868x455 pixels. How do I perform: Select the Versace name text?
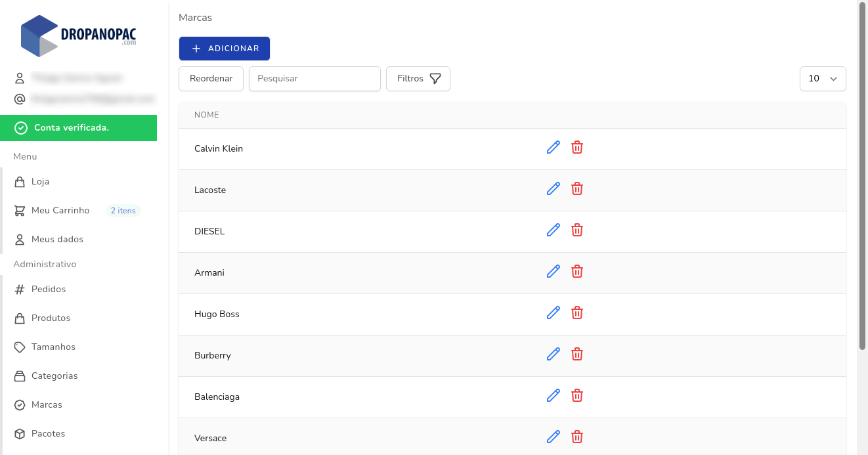211,438
